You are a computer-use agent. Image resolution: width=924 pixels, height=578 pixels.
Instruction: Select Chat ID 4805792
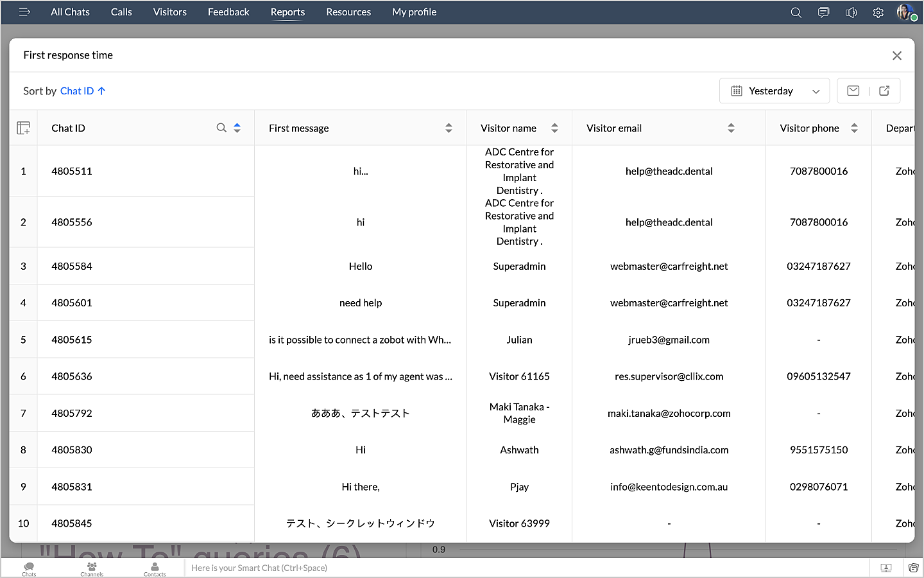click(72, 413)
